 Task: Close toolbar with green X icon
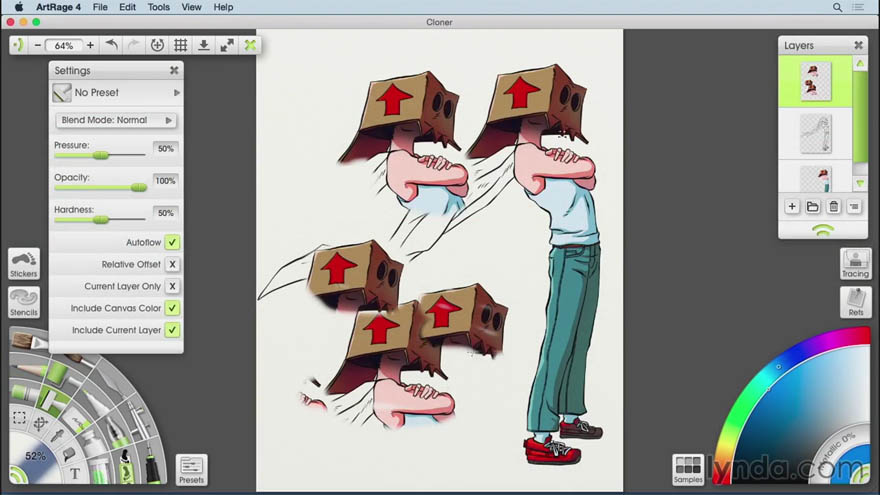pos(250,45)
